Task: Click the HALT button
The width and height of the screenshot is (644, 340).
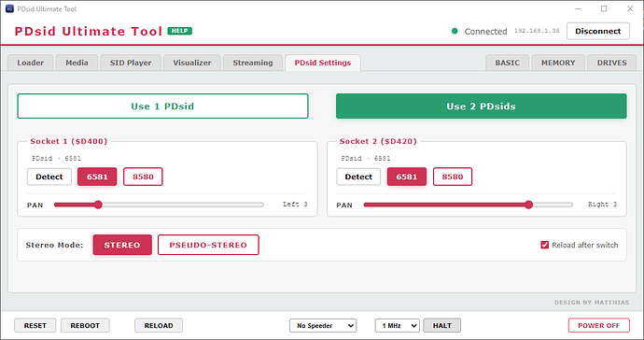Action: click(441, 326)
